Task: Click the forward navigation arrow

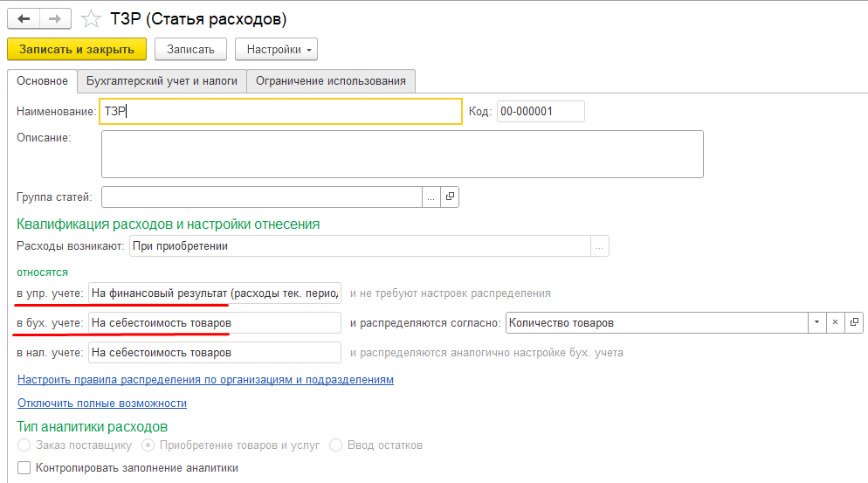Action: (55, 18)
